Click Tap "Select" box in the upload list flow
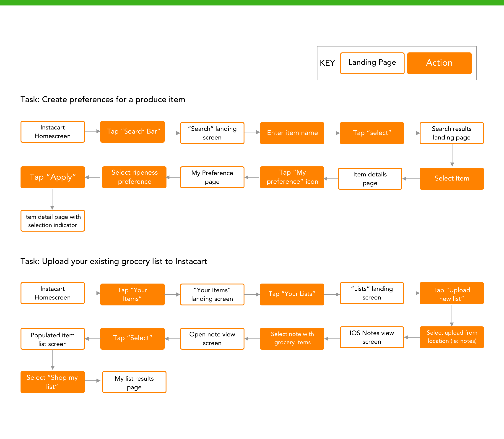 coord(132,338)
